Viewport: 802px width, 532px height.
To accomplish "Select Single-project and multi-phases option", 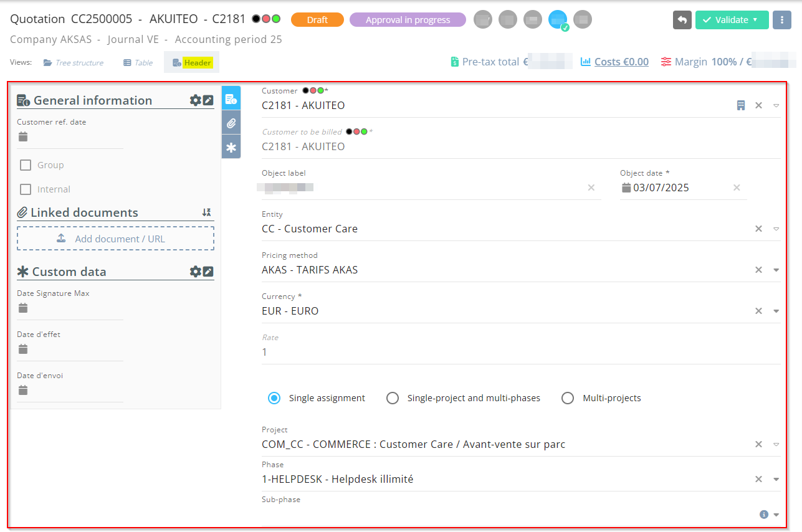I will (393, 398).
